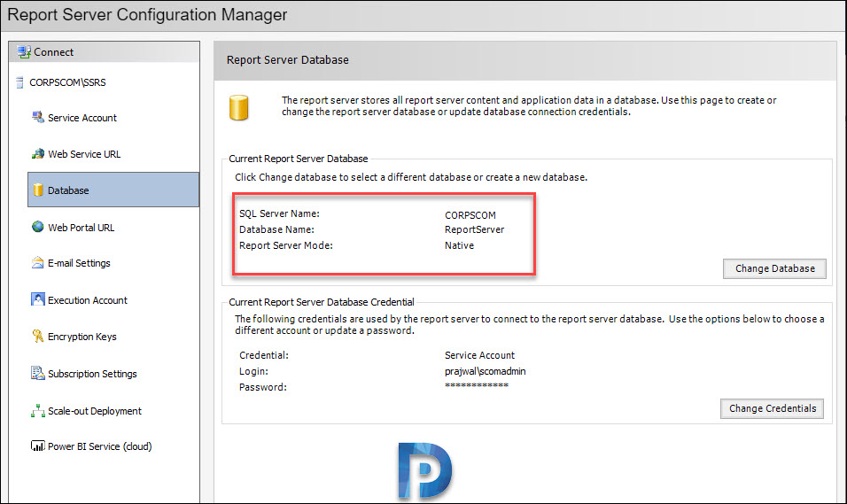This screenshot has height=504, width=847.
Task: Click the Credential label
Action: [264, 355]
